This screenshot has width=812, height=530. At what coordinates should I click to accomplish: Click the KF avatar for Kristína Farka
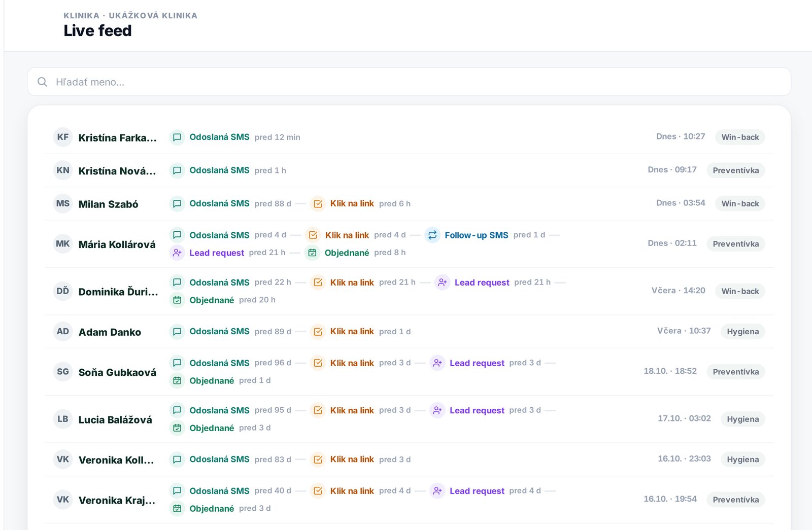(x=63, y=137)
